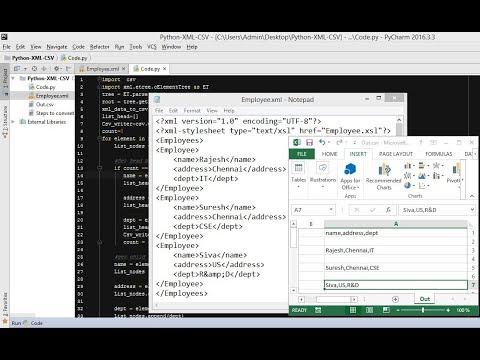Insert a pie chart in Excel

[x=407, y=185]
